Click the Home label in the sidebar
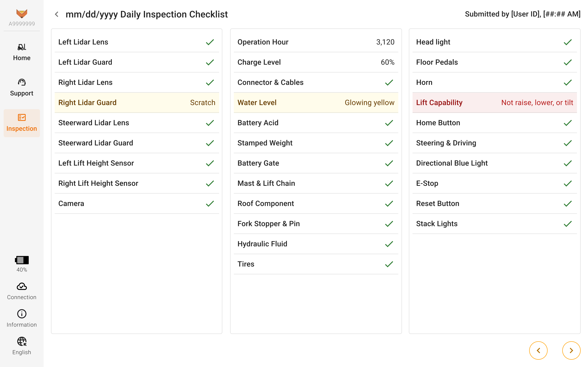588x367 pixels. (22, 58)
